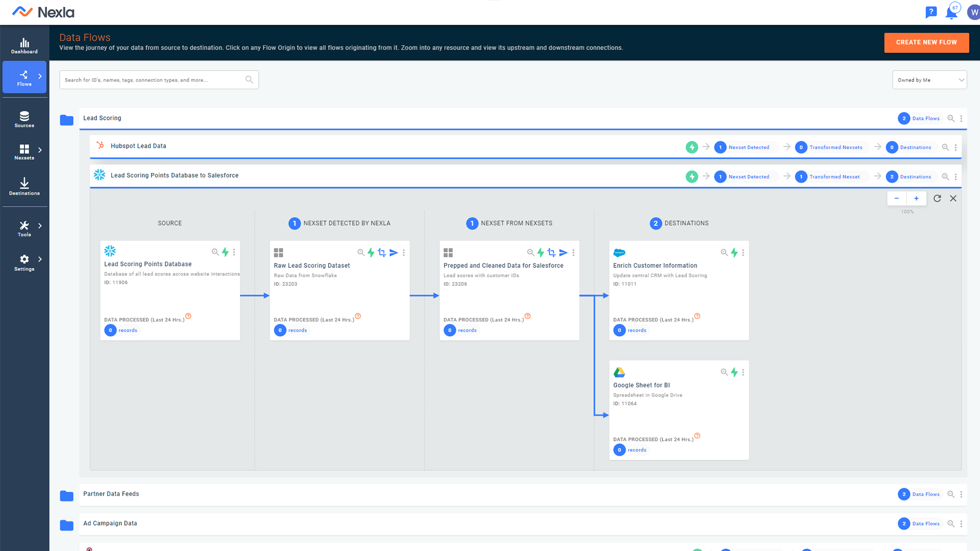This screenshot has height=551, width=980.
Task: Expand the Partner Data Feeds folder row
Action: 111,494
